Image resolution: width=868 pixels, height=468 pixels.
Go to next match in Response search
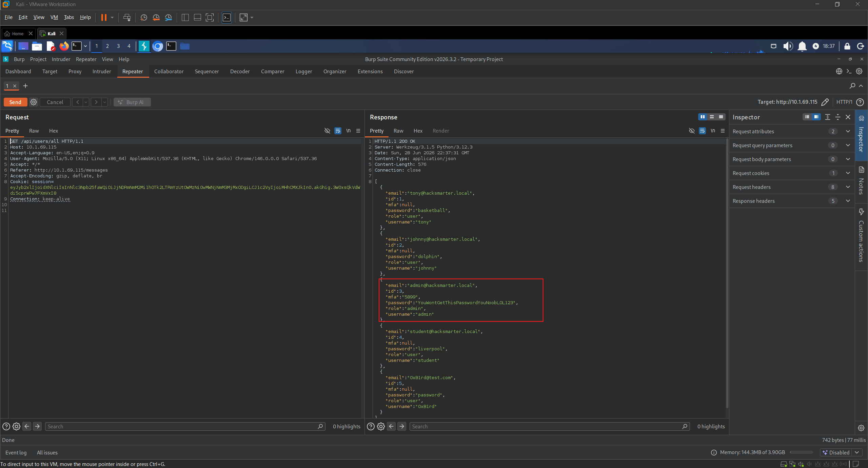[402, 427]
